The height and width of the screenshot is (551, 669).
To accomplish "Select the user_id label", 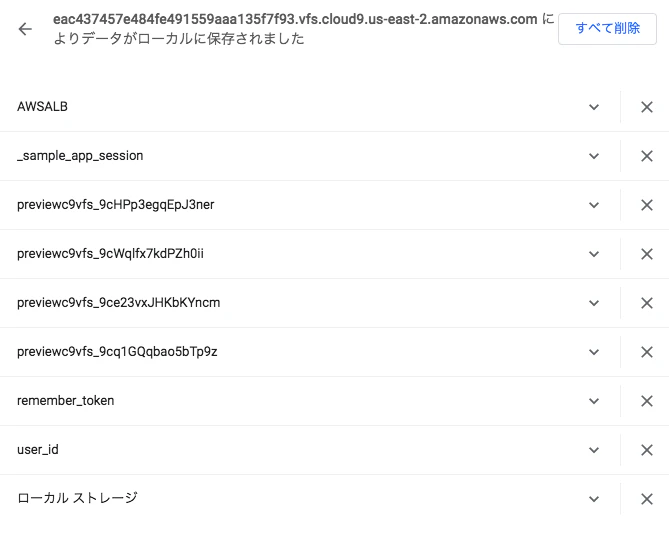I will point(38,450).
